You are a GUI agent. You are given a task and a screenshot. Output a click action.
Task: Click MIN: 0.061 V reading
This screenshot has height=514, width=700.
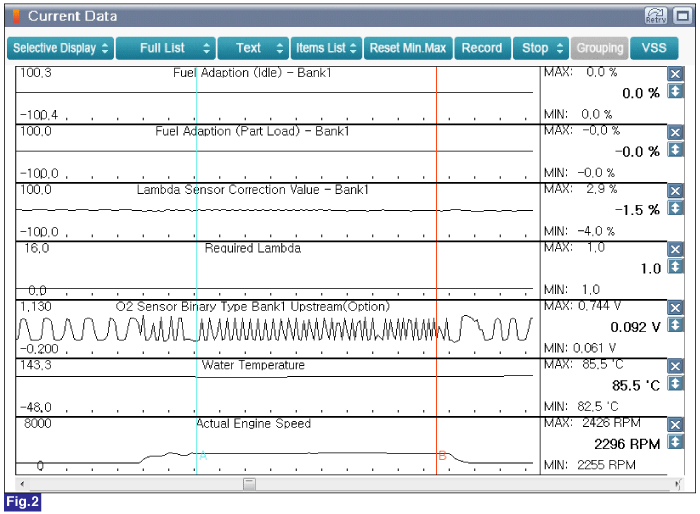click(x=580, y=348)
